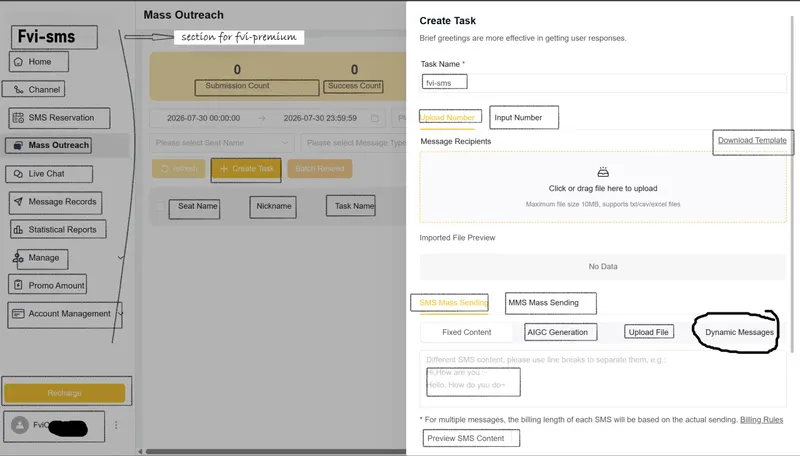The image size is (800, 456).
Task: Click the Channel icon in sidebar
Action: coord(18,90)
